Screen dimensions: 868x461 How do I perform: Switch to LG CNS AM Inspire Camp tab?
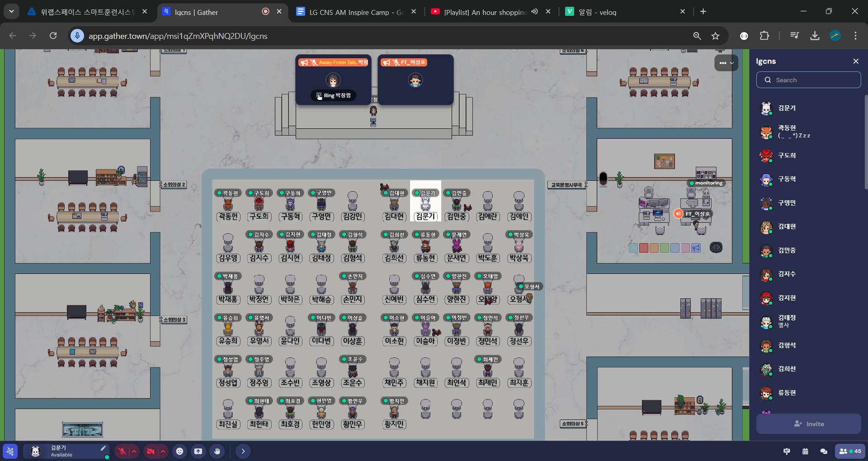[x=356, y=12]
